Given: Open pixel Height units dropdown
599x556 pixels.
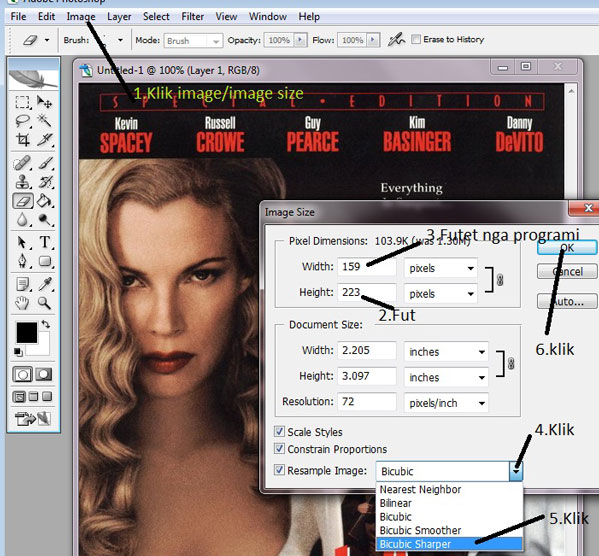Looking at the screenshot, I should [440, 294].
